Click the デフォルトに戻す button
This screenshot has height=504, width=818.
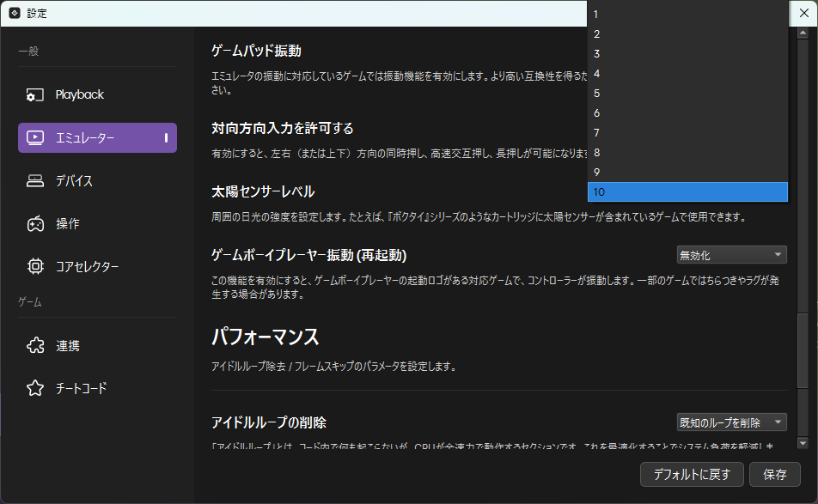click(692, 474)
